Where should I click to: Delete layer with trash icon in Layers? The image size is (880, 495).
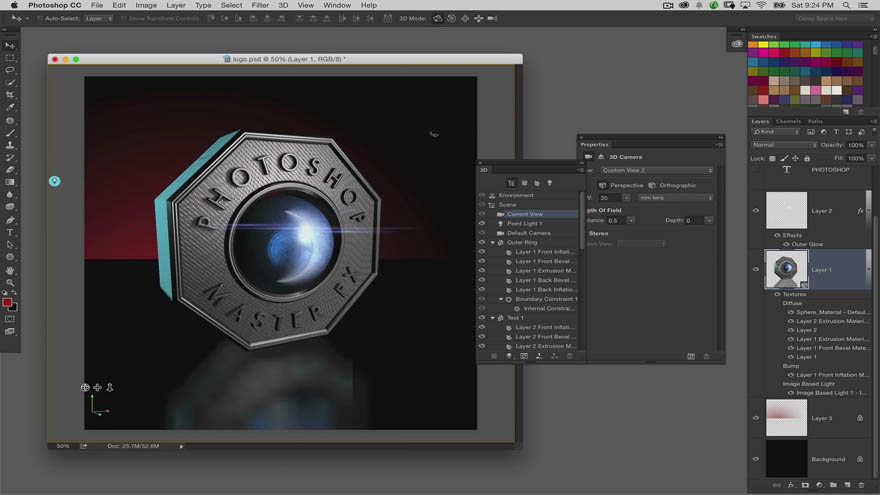861,485
